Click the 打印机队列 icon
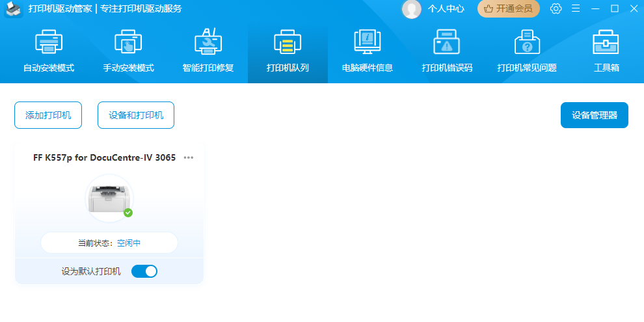 click(288, 42)
